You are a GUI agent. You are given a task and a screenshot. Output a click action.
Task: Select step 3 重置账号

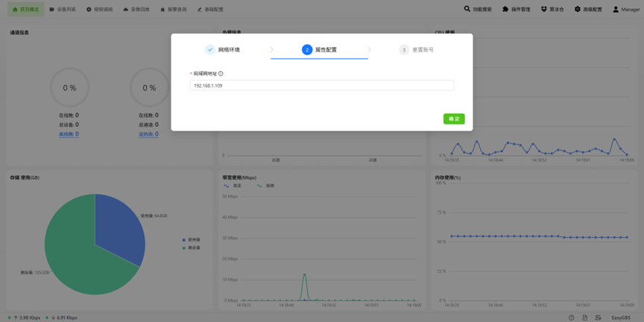tap(416, 50)
